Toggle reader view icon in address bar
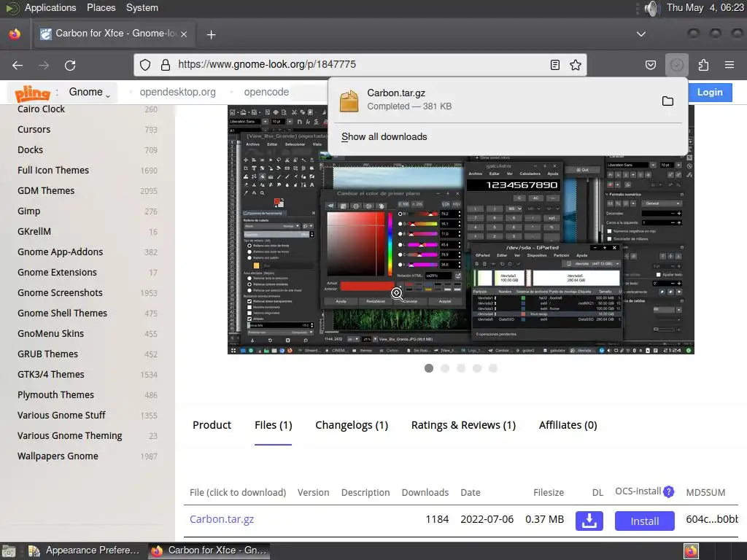Screen dimensions: 747x560 [x=554, y=65]
